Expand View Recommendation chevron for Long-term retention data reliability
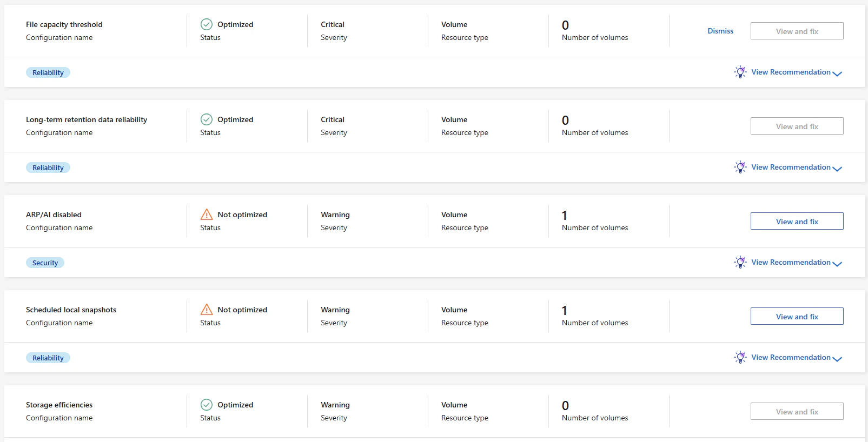Image resolution: width=868 pixels, height=442 pixels. [837, 169]
